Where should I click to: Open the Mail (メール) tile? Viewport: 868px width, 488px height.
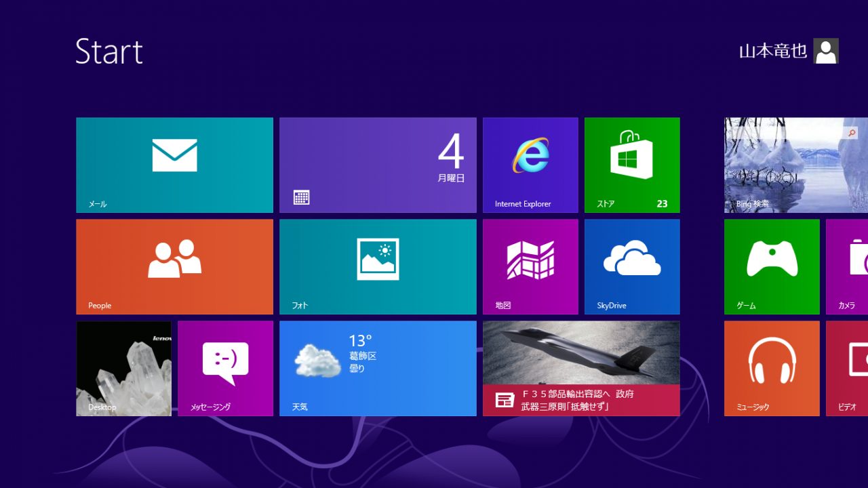pyautogui.click(x=174, y=165)
